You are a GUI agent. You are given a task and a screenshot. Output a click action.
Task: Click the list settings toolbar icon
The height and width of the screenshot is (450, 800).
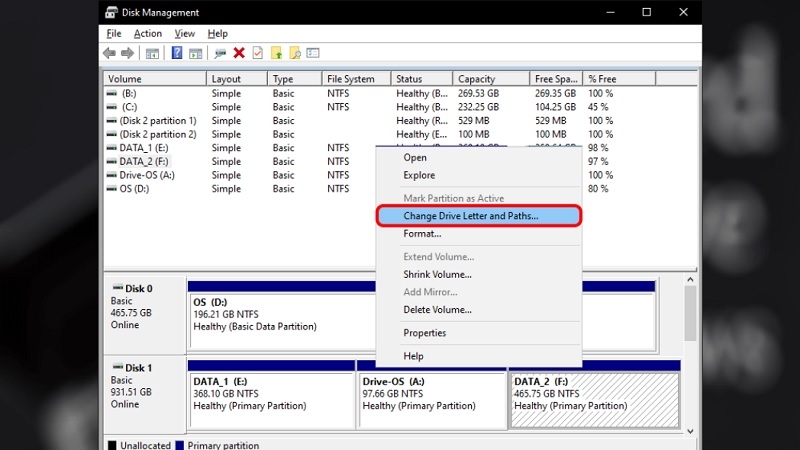point(313,53)
